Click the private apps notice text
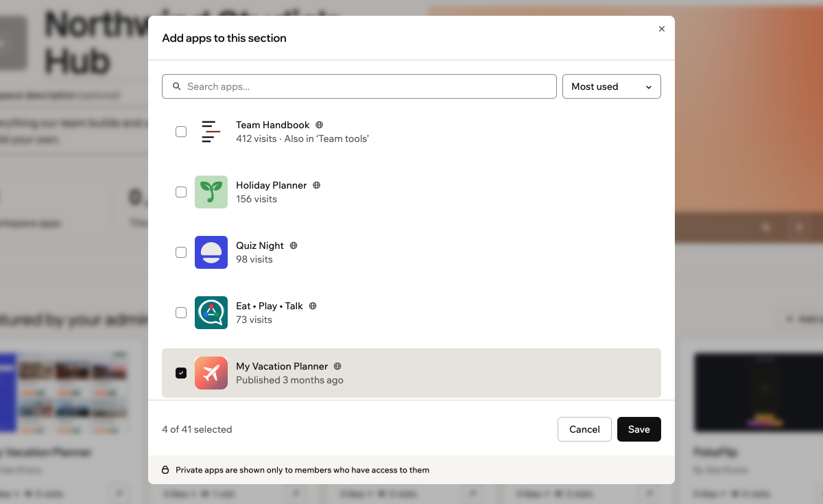Viewport: 823px width, 504px height. 302,470
